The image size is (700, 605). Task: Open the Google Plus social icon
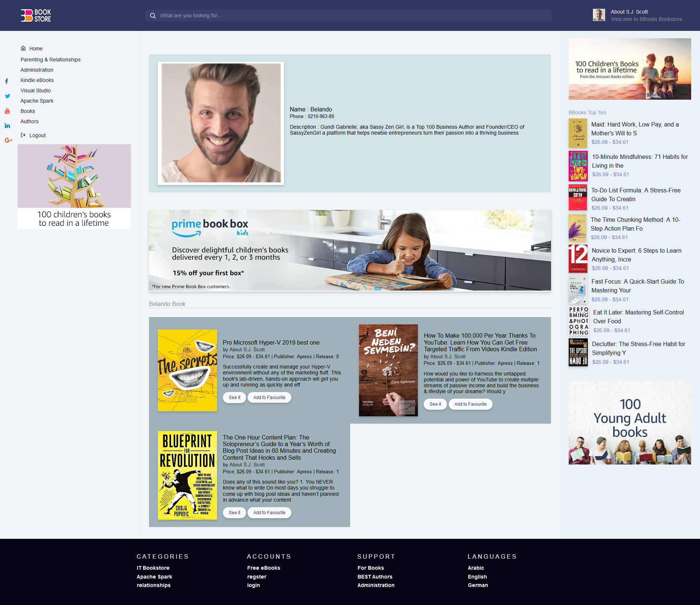[8, 140]
